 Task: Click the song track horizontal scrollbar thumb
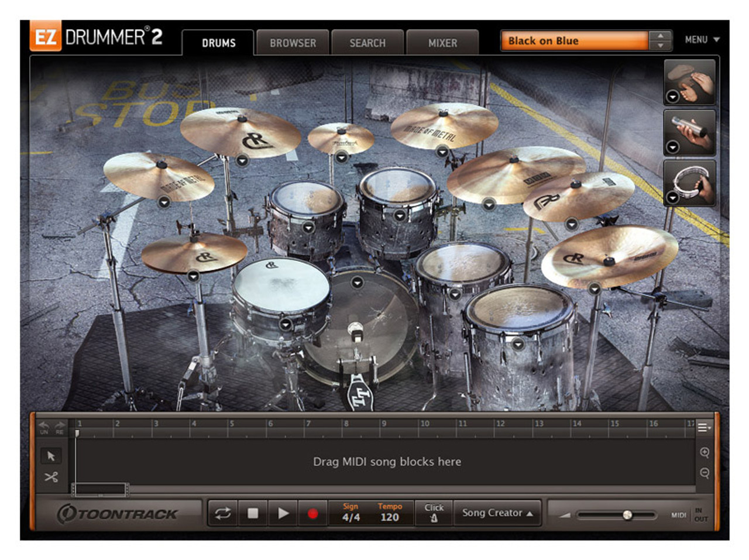click(x=100, y=489)
